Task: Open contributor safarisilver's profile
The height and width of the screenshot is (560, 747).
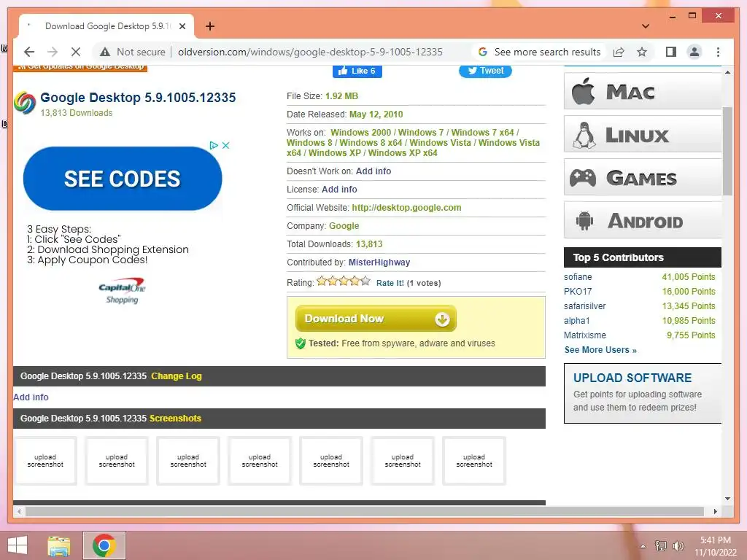Action: [585, 306]
